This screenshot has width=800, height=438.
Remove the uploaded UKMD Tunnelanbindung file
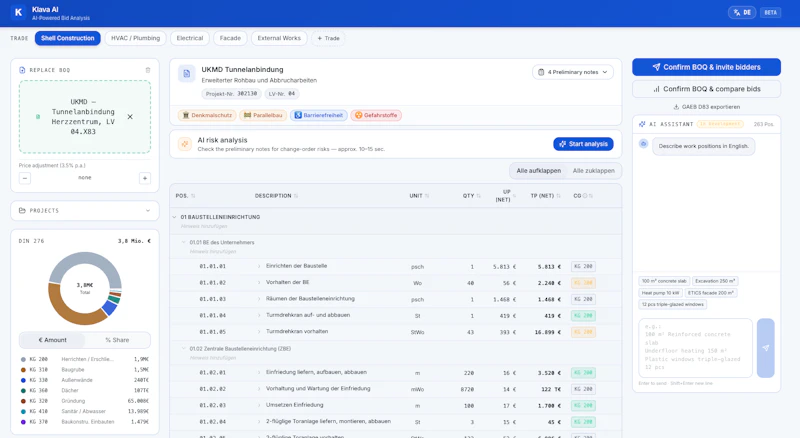click(130, 117)
